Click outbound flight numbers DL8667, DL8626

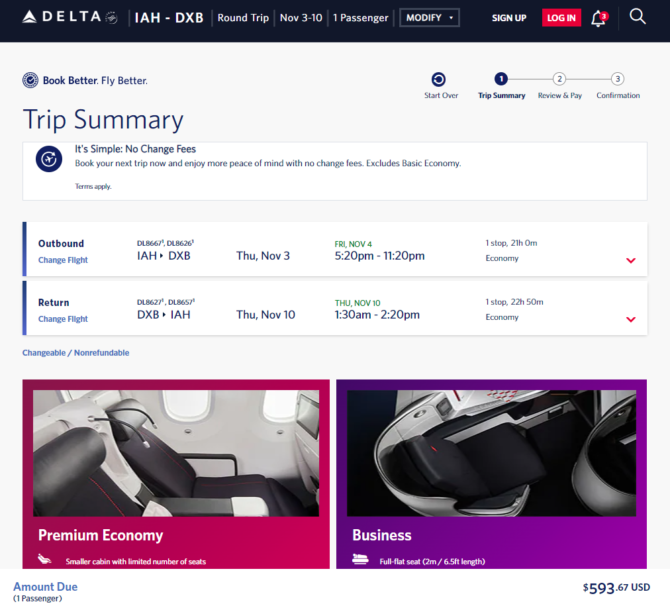coord(165,243)
